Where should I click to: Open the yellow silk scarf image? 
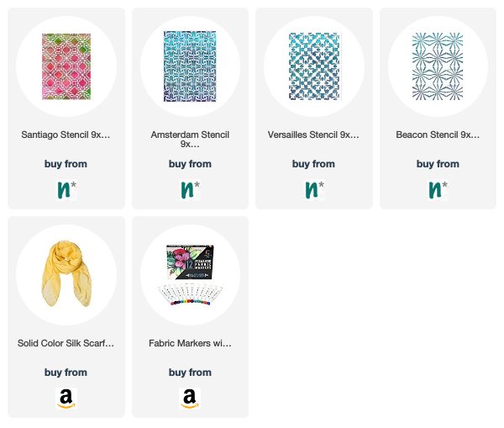coord(66,274)
